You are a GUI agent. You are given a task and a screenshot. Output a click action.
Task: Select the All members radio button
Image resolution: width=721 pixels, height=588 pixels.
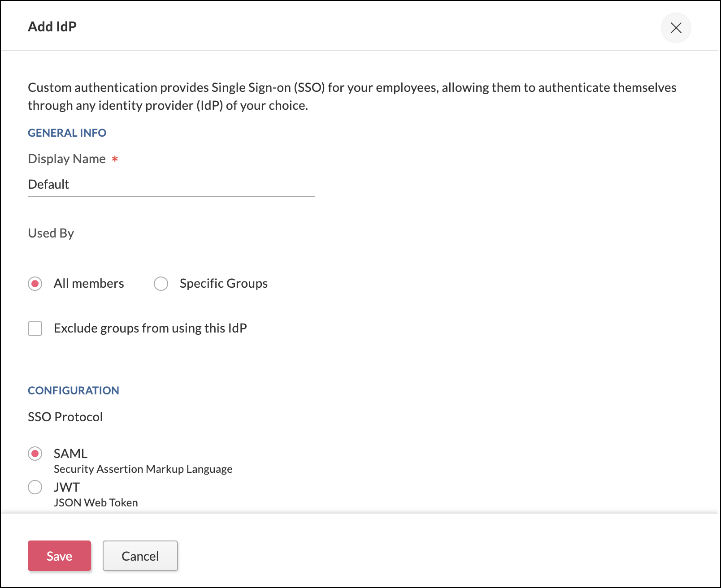pos(35,284)
